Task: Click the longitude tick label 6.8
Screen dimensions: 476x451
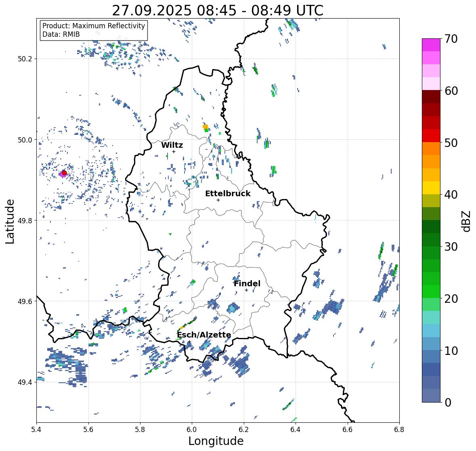Action: (399, 429)
